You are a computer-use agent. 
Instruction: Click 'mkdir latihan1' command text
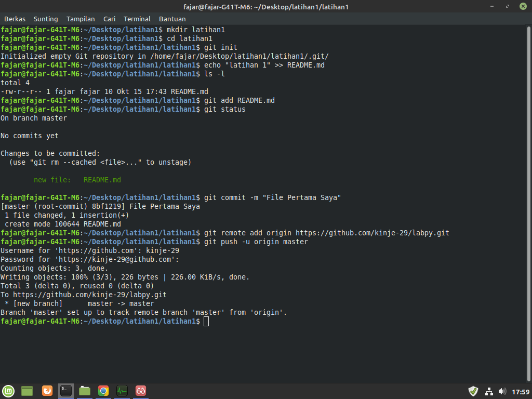[x=196, y=30]
